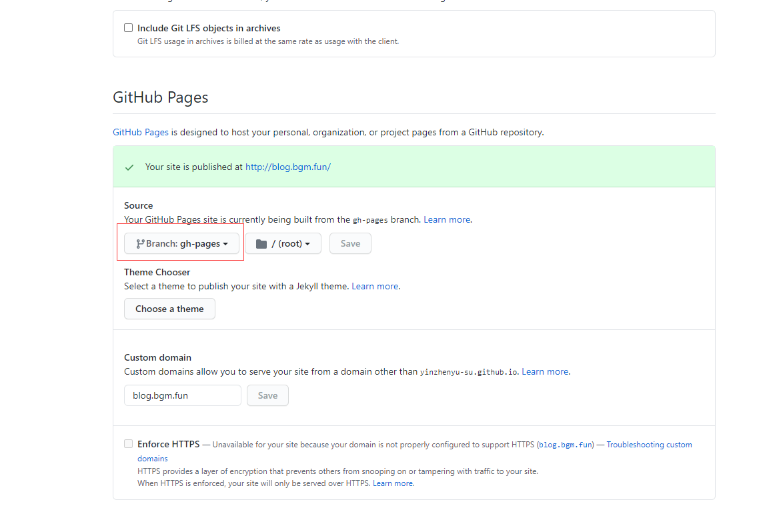Click the gh-pages code text in the Source description

point(370,220)
